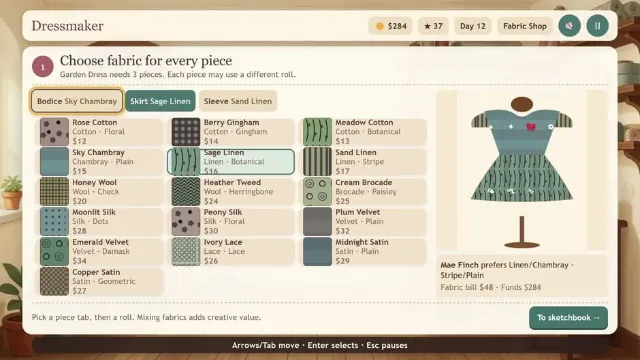Select the Skirt Sage Linen tab
The height and width of the screenshot is (360, 640).
(160, 101)
